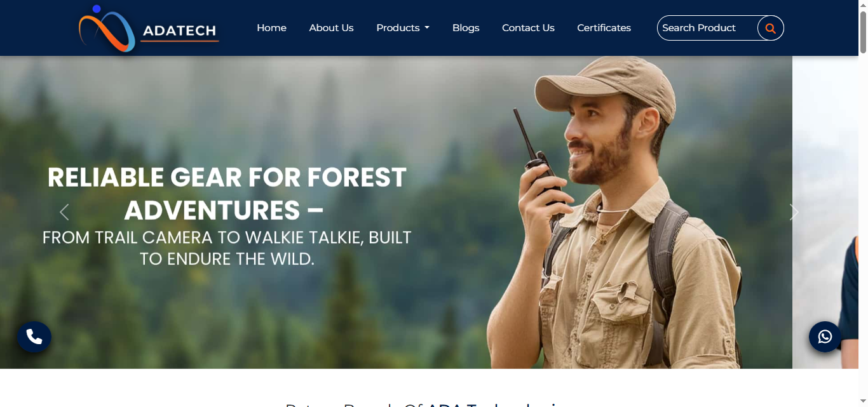Screen dimensions: 868x407
Task: Open the floating WhatsApp chat button
Action: (825, 337)
